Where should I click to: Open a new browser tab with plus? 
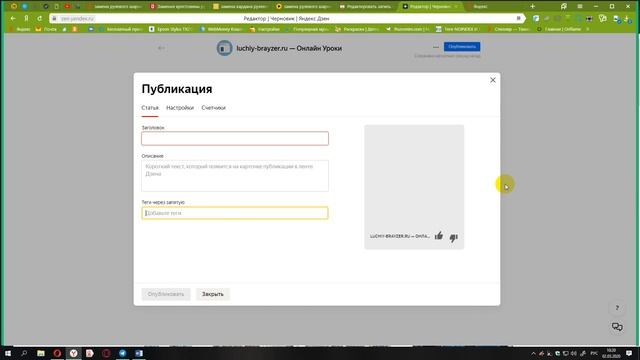pyautogui.click(x=532, y=6)
